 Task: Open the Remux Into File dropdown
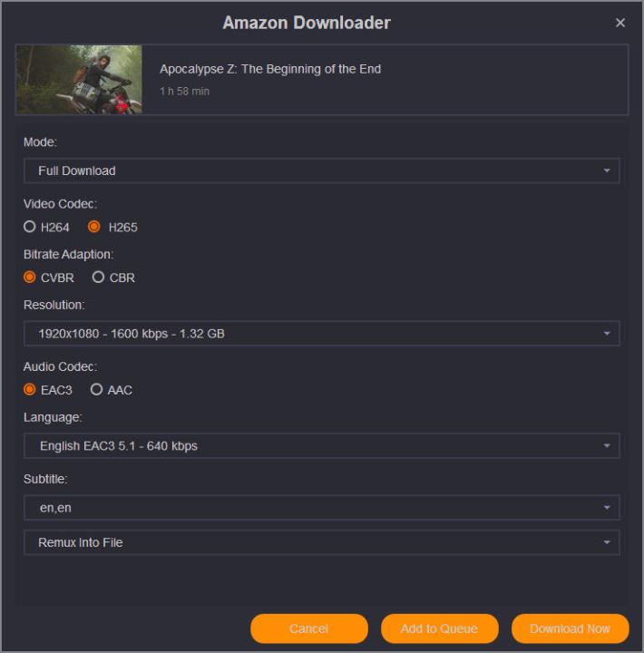point(322,542)
